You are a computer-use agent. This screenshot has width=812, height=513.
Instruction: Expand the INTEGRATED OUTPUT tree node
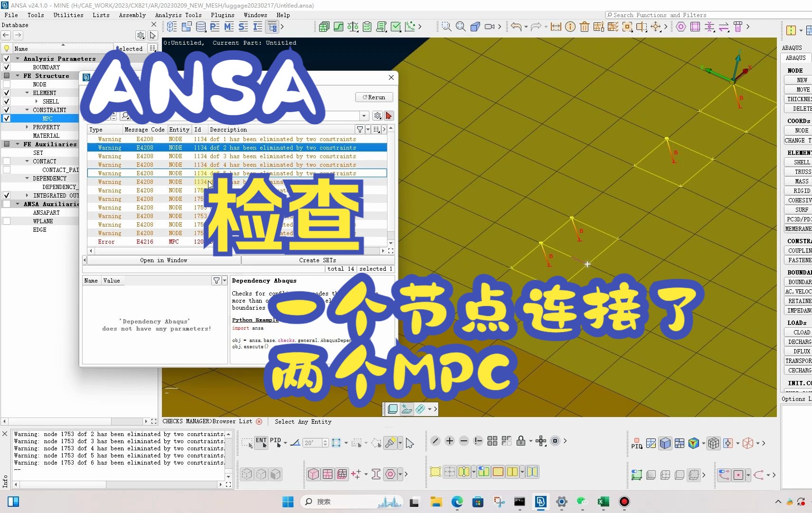coord(27,196)
